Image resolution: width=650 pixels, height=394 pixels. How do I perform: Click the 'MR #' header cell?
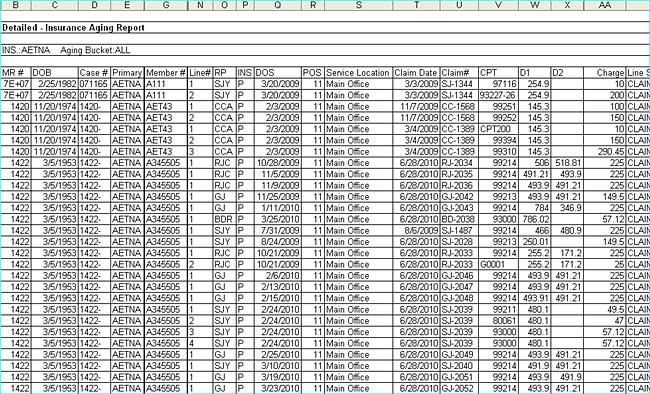pyautogui.click(x=16, y=73)
